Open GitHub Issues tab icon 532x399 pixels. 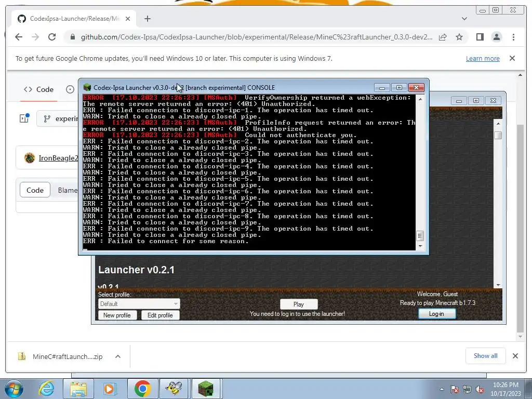70,89
